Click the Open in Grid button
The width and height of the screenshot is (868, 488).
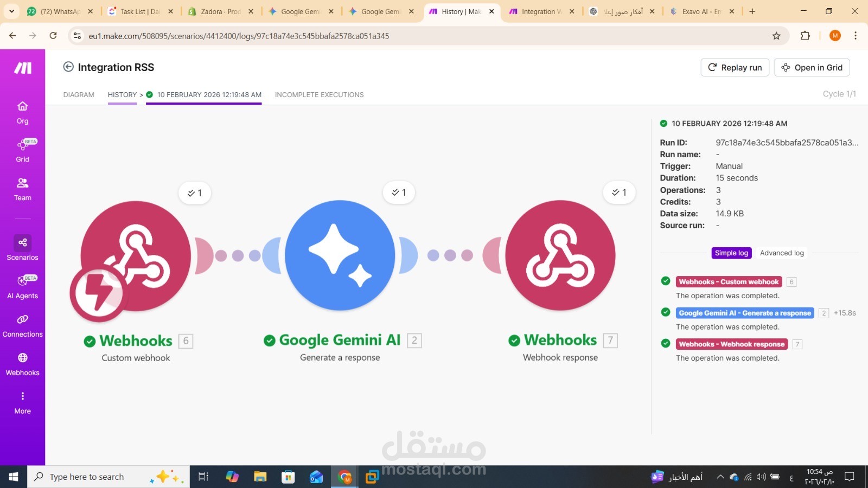tap(812, 67)
